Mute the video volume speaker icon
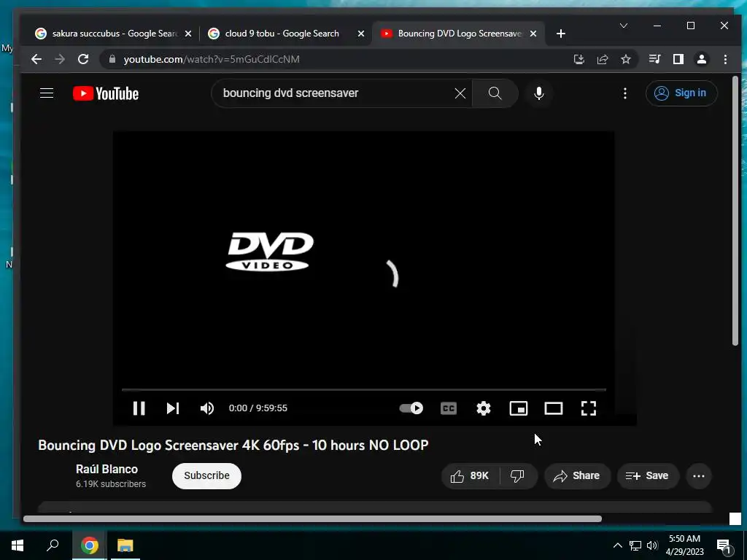747x560 pixels. [x=206, y=408]
